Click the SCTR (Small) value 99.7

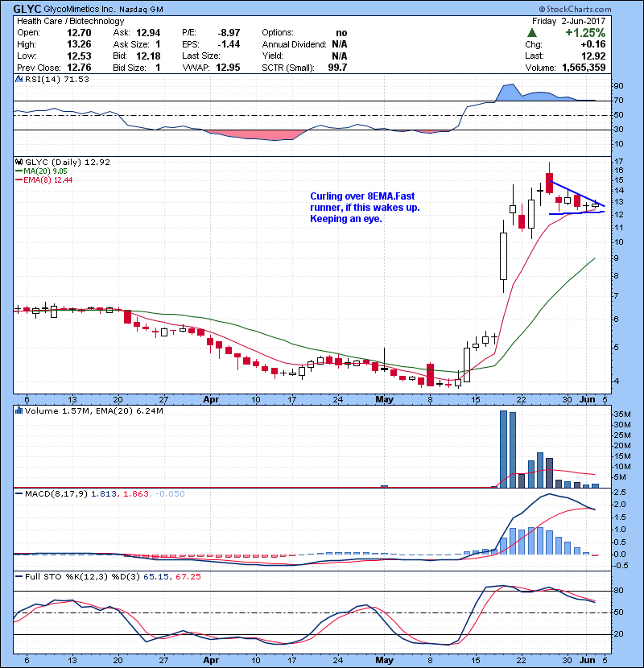coord(337,68)
